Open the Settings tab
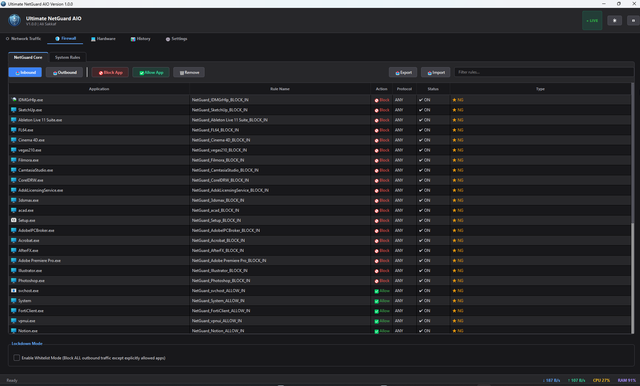640x386 pixels. point(176,39)
